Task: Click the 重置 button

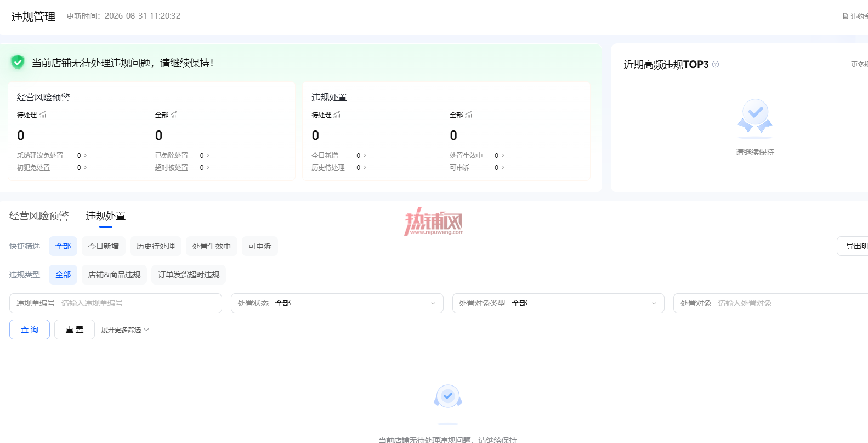Action: [x=75, y=330]
